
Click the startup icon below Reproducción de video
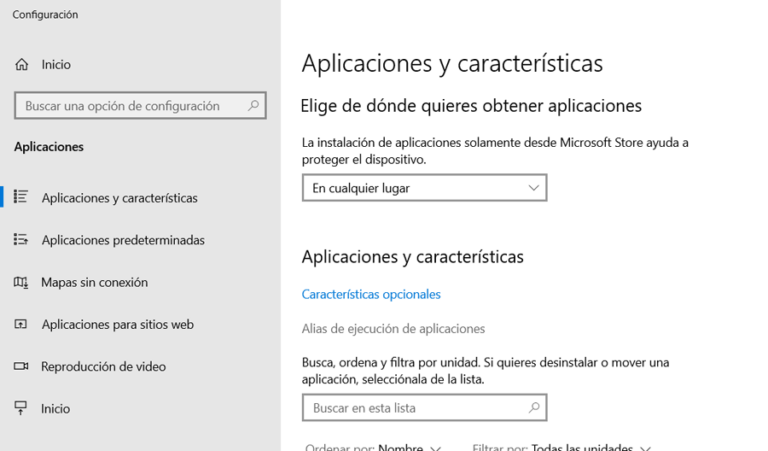[21, 408]
